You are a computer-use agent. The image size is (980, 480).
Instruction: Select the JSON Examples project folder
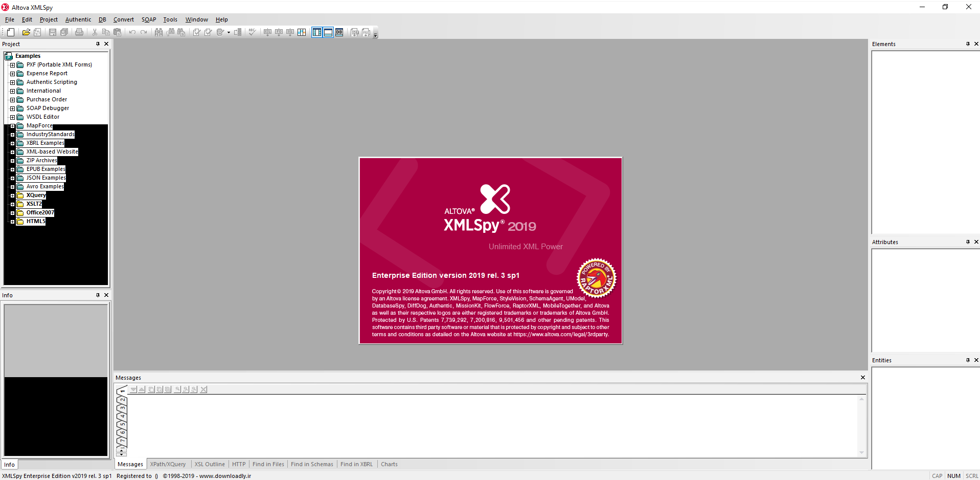point(46,178)
